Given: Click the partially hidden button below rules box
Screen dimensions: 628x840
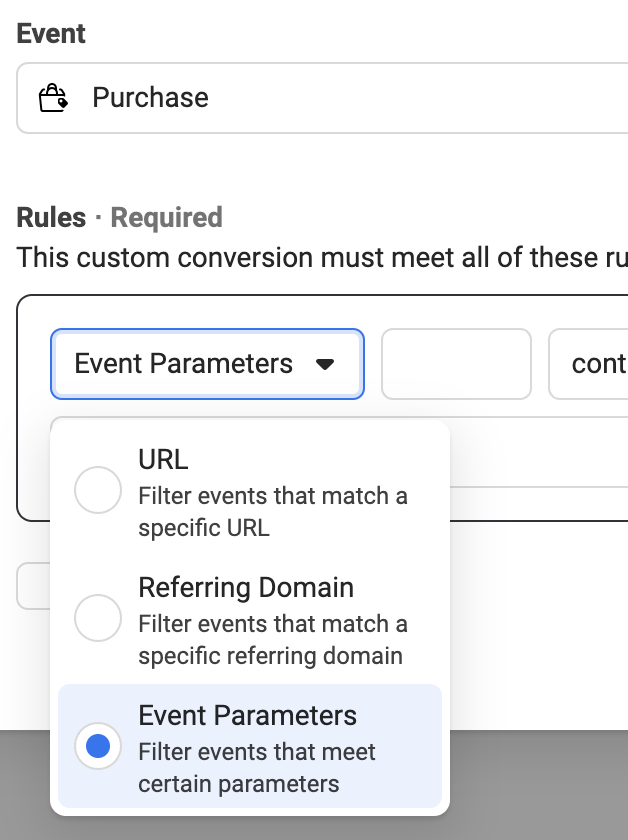Looking at the screenshot, I should pyautogui.click(x=33, y=586).
